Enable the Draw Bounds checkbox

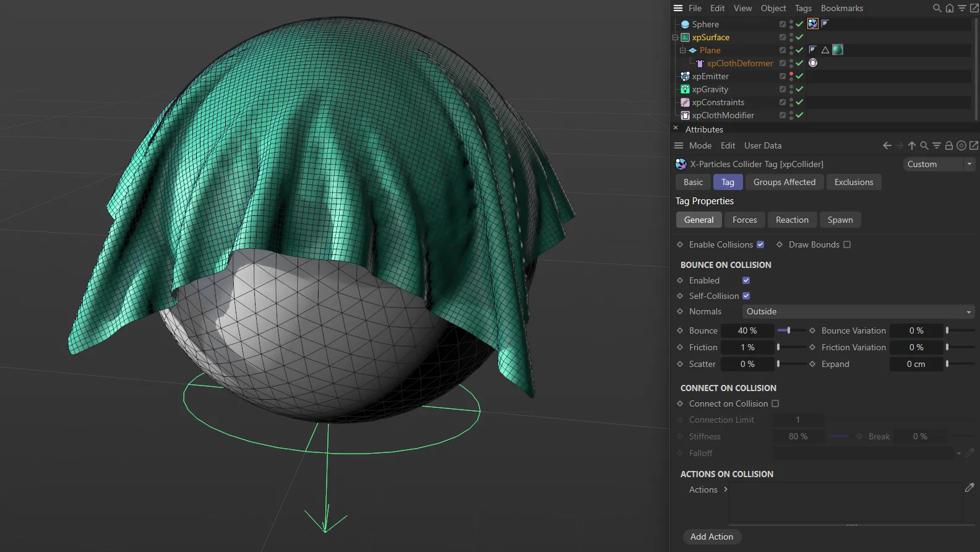847,244
